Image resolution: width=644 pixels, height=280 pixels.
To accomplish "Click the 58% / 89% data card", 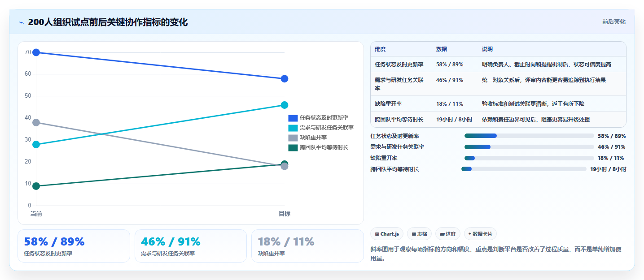I will [x=74, y=246].
